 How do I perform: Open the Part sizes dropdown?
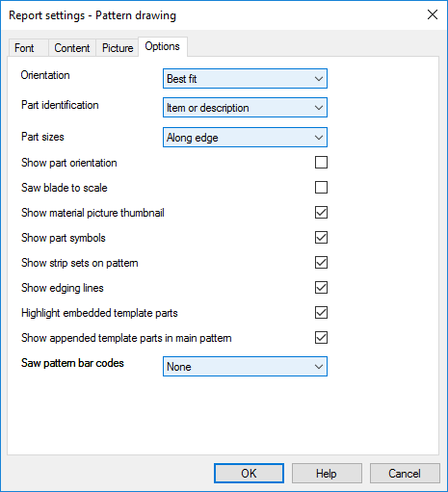tap(245, 138)
